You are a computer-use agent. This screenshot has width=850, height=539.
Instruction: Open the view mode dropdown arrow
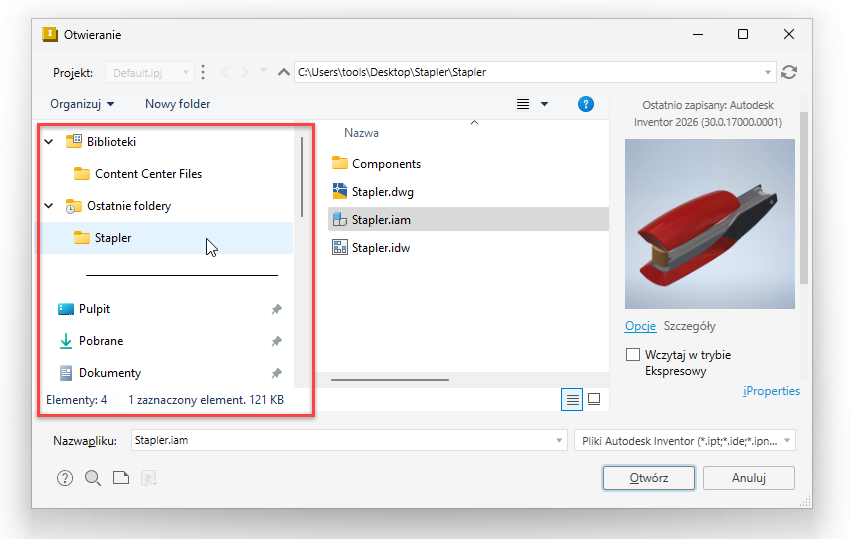[544, 104]
